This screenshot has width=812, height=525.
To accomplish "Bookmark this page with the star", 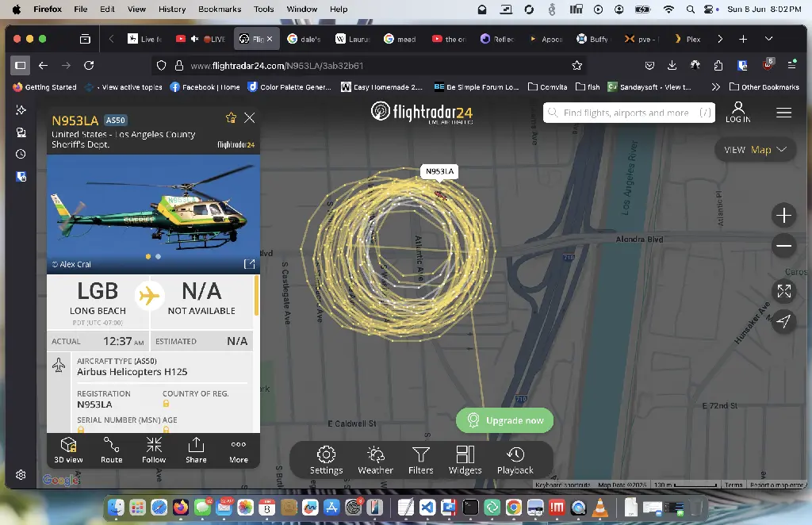I will (577, 66).
